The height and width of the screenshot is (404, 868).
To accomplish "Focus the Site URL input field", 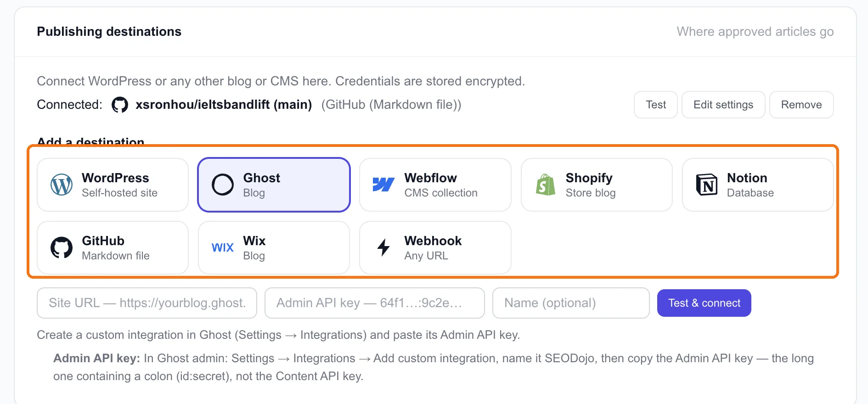I will click(147, 303).
